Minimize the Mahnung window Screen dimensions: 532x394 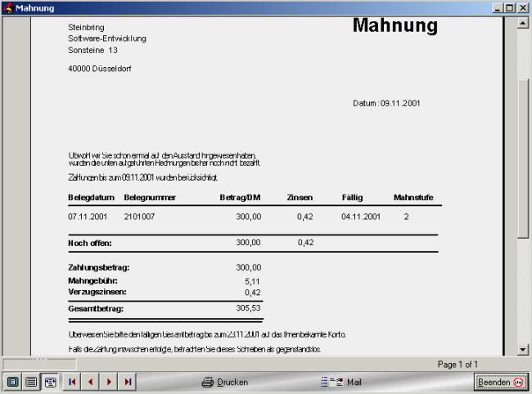(498, 8)
